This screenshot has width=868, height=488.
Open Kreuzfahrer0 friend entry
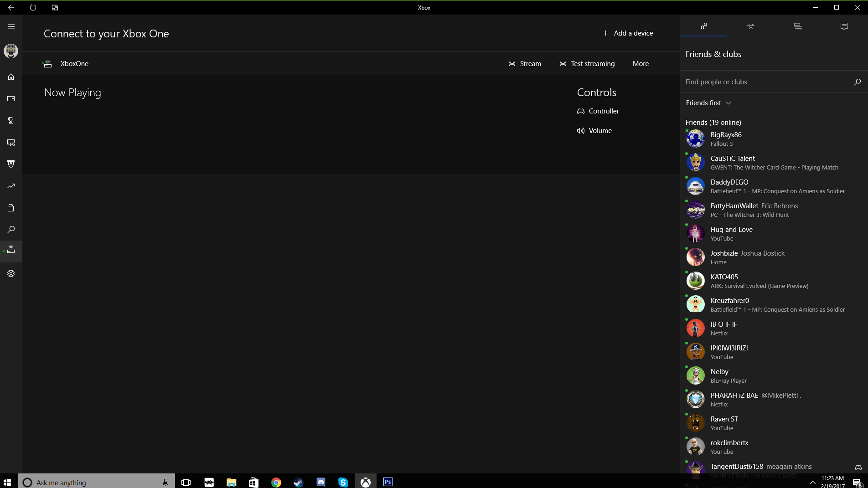coord(774,305)
